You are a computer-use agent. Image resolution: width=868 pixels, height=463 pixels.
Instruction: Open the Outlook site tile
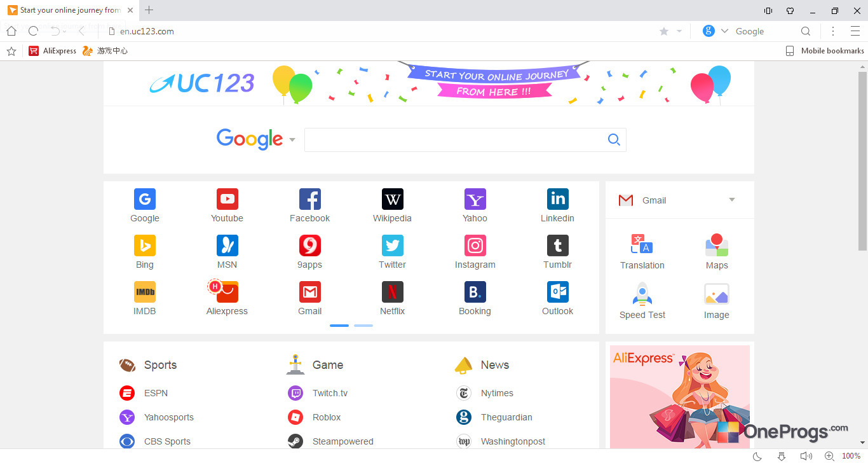point(557,298)
